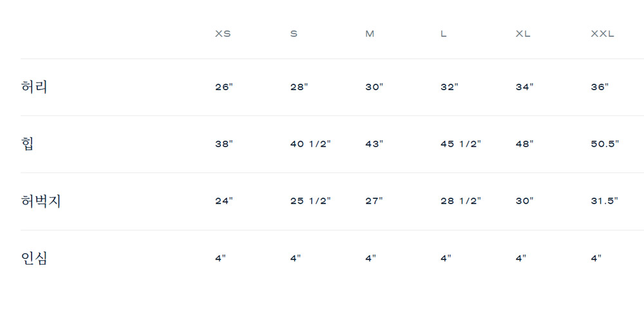Select the 인심 row label
The height and width of the screenshot is (322, 644).
pyautogui.click(x=34, y=258)
